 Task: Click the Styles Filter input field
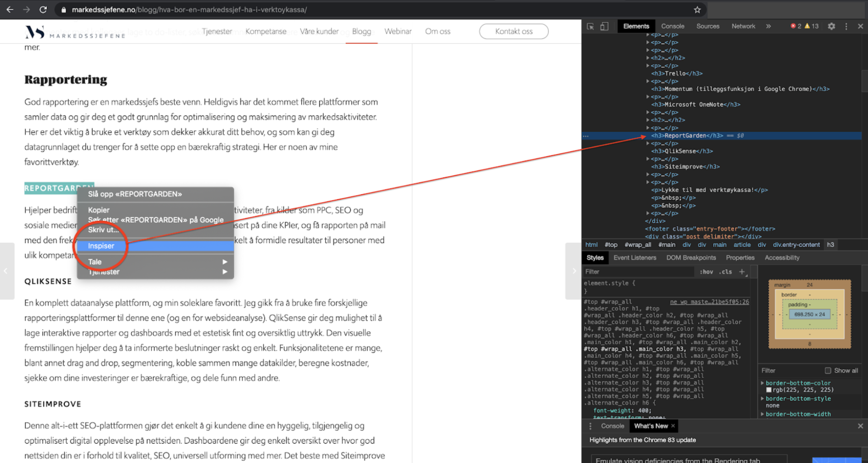638,271
